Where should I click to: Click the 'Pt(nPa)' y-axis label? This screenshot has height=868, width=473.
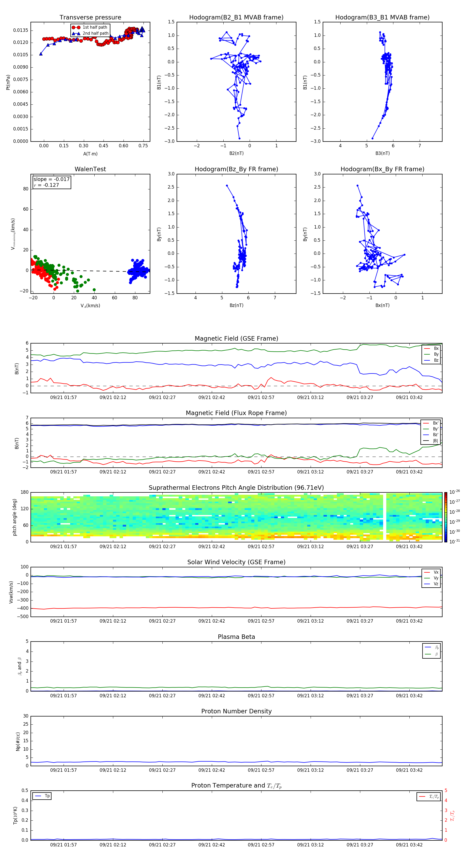(8, 82)
